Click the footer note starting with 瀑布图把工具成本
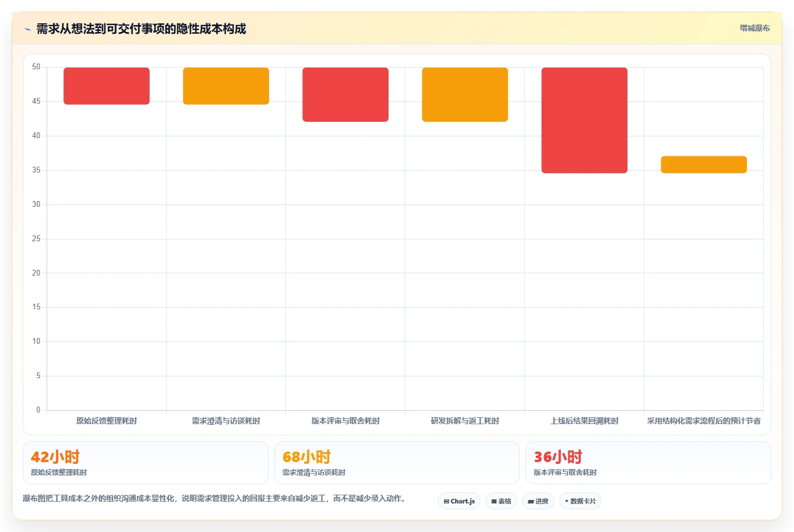 tap(214, 499)
